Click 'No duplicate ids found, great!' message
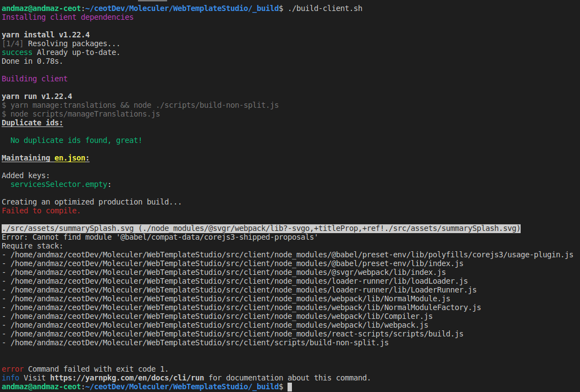Image resolution: width=580 pixels, height=392 pixels. (76, 141)
